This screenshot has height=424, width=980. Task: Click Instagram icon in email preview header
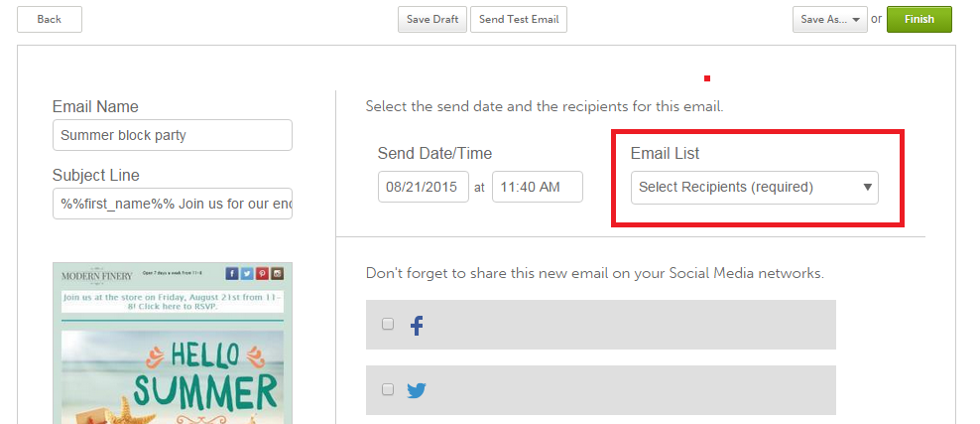point(278,274)
